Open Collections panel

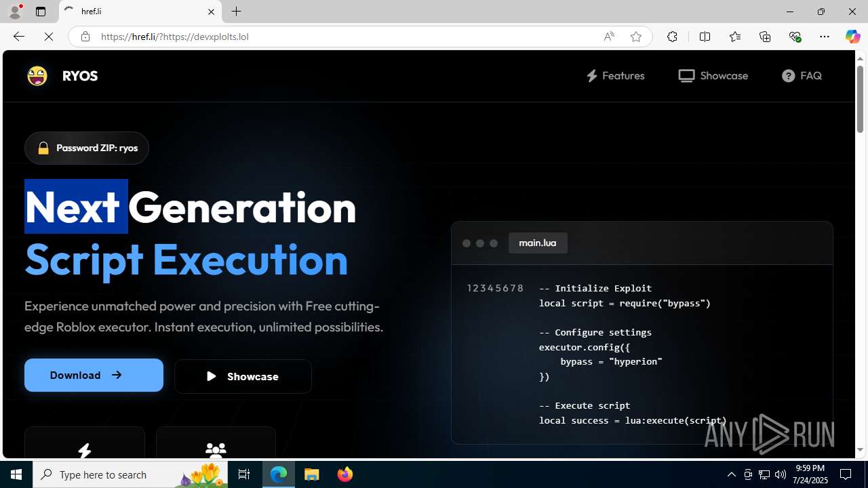point(765,37)
